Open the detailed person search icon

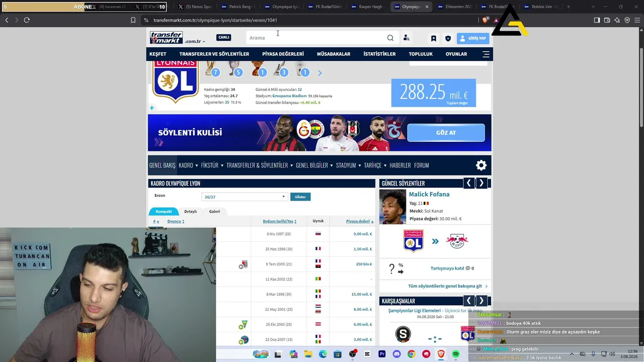coord(406,38)
